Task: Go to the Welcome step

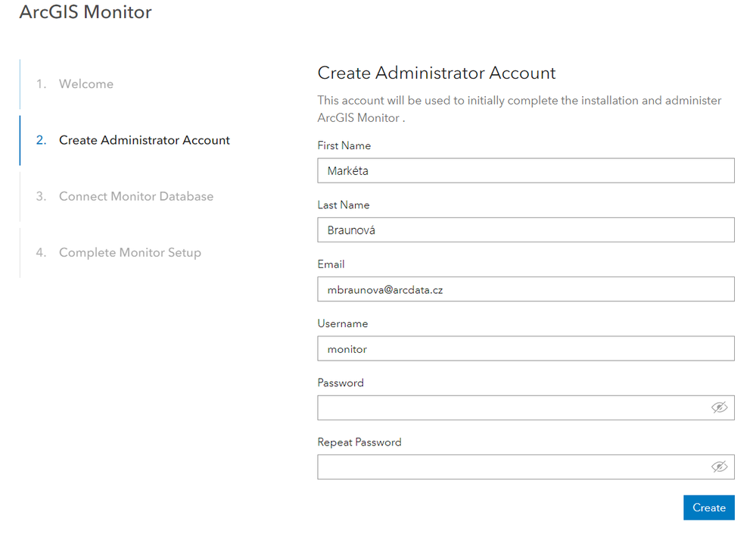Action: click(86, 84)
